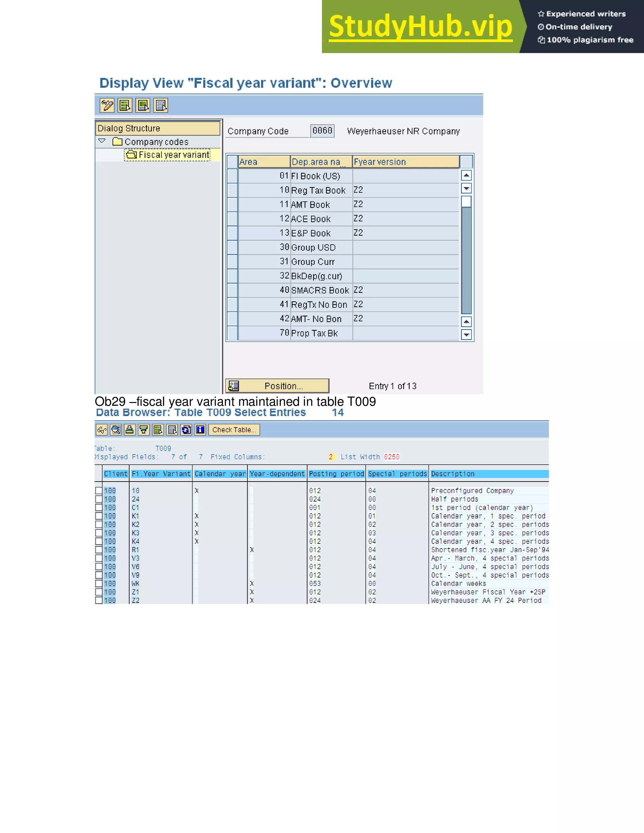Click the BkDep(g.cur) dep. area name cell
The width and height of the screenshot is (644, 833).
(x=321, y=276)
